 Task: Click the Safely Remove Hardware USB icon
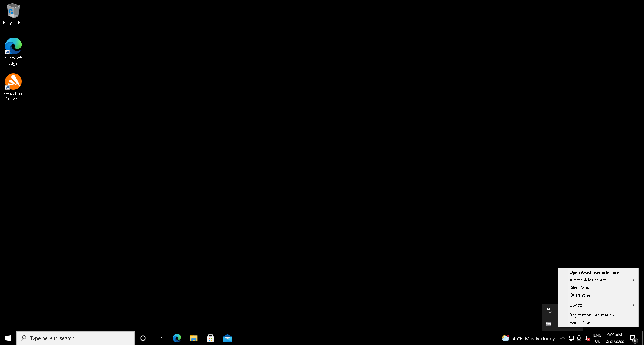coord(549,311)
